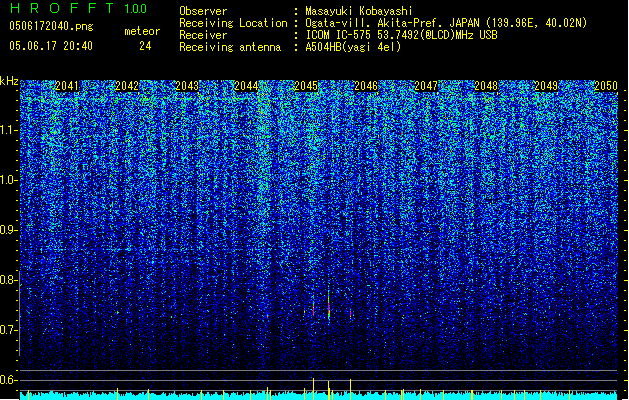Image resolution: width=629 pixels, height=400 pixels.
Task: Select the filename 0506172040.png
Action: pos(51,26)
